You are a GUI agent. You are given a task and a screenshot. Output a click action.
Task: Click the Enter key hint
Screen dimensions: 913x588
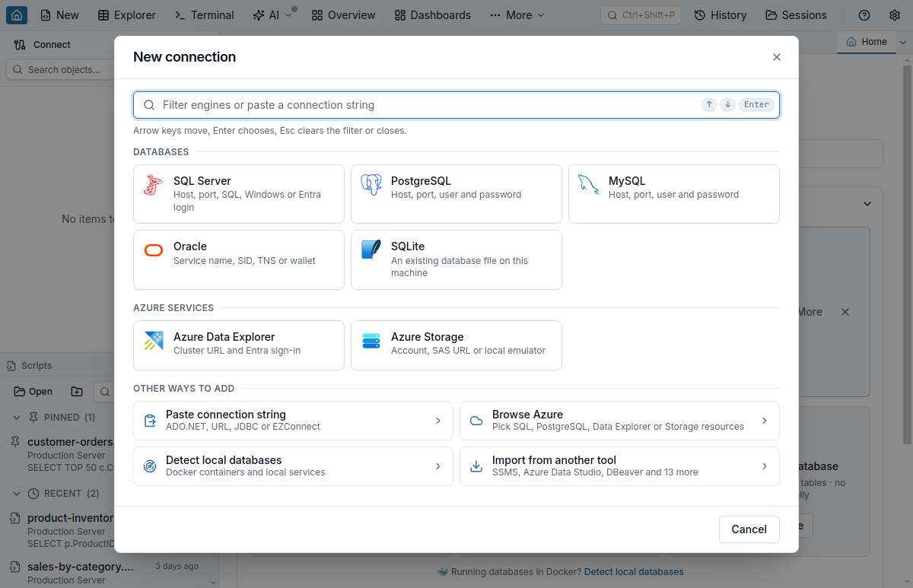pos(756,105)
